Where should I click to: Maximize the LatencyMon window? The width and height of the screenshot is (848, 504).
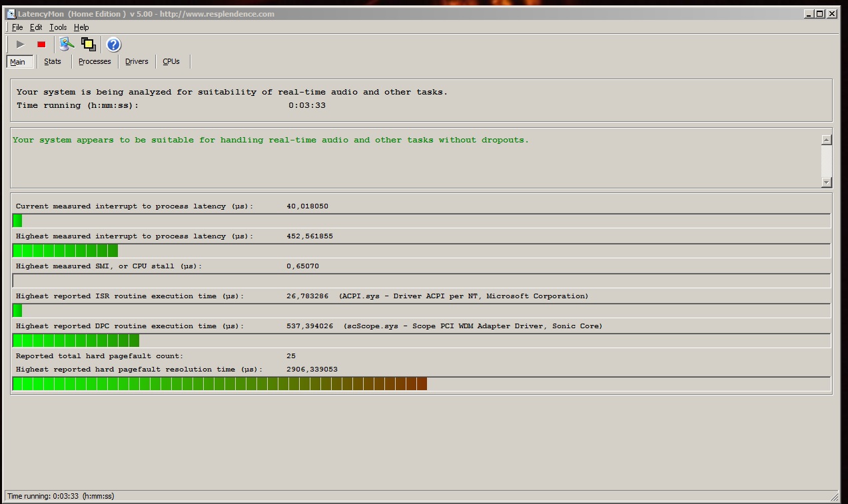click(820, 13)
